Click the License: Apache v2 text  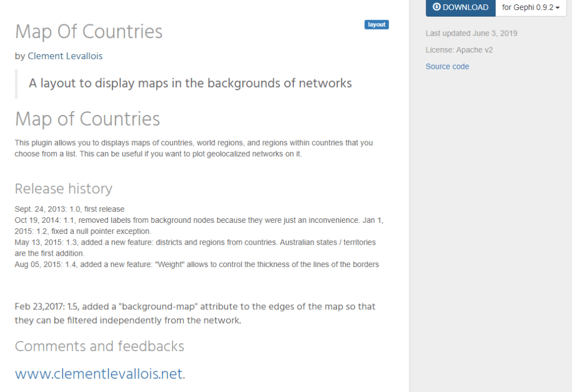point(459,50)
